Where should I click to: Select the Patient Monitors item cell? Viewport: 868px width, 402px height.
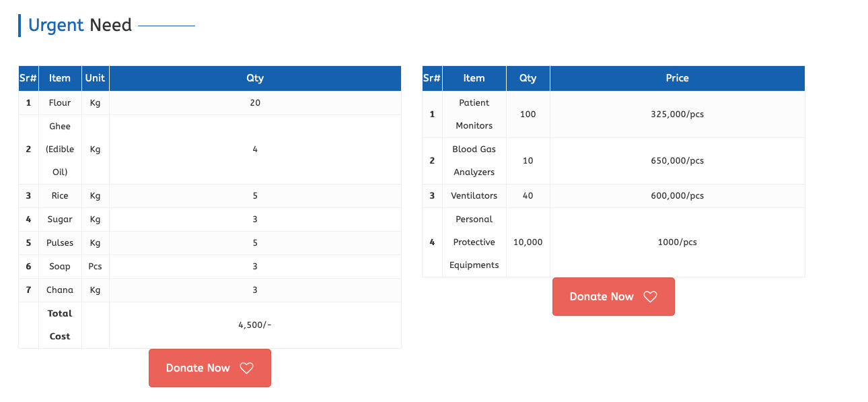[474, 114]
